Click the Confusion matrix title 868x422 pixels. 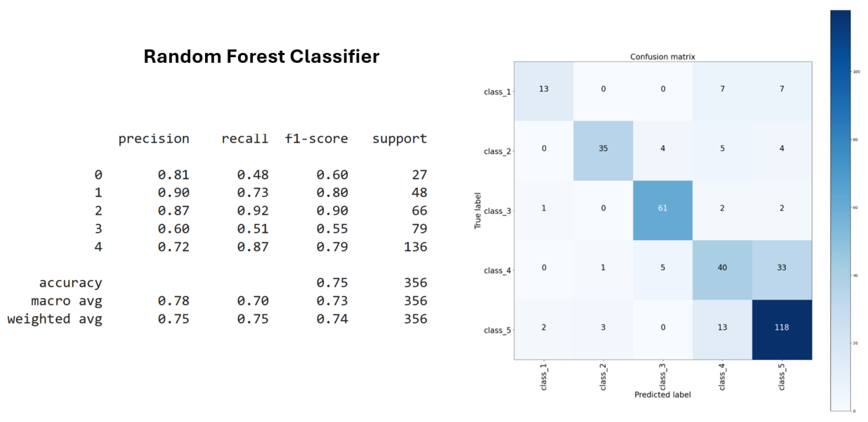tap(662, 57)
